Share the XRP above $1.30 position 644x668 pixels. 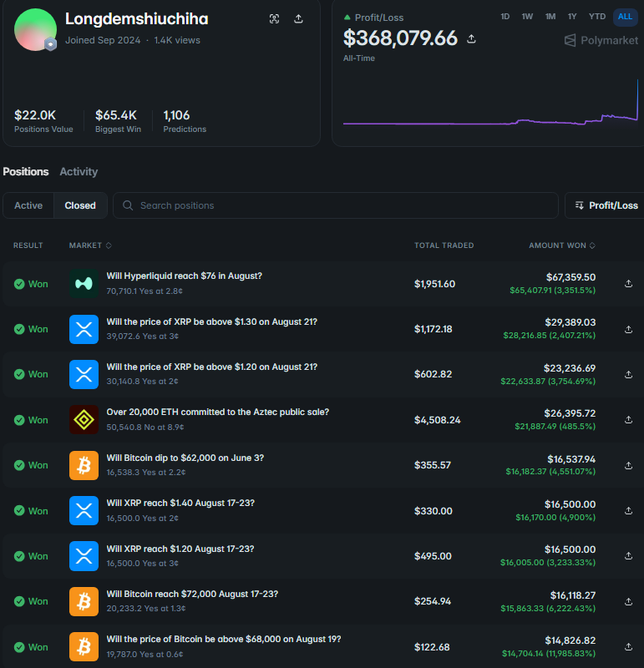pos(628,329)
